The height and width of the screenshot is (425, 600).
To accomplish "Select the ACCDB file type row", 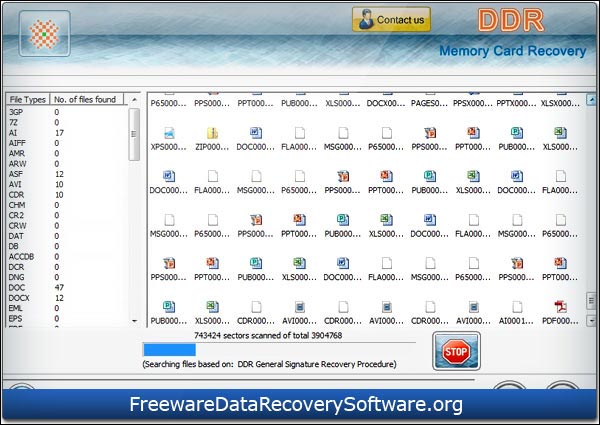I will 67,257.
